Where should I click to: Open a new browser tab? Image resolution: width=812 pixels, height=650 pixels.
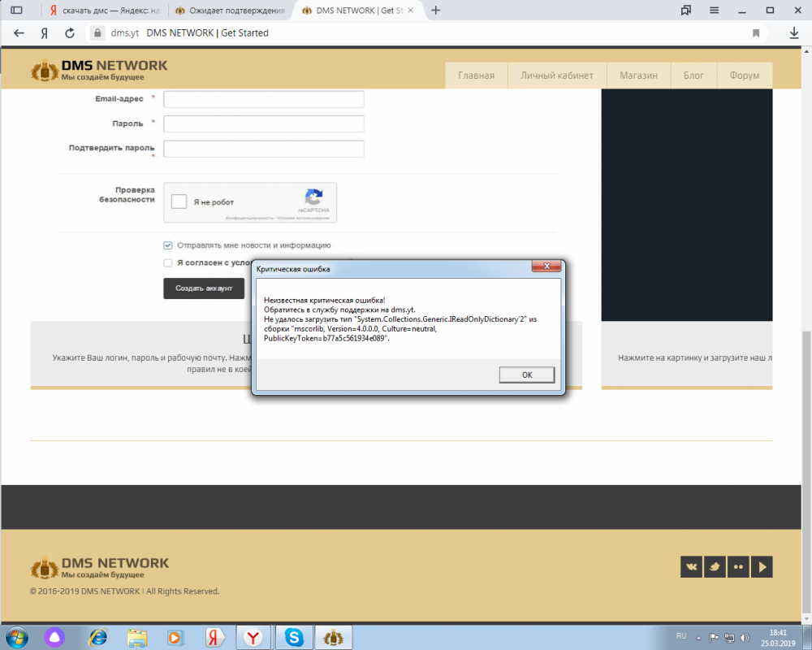[x=436, y=11]
